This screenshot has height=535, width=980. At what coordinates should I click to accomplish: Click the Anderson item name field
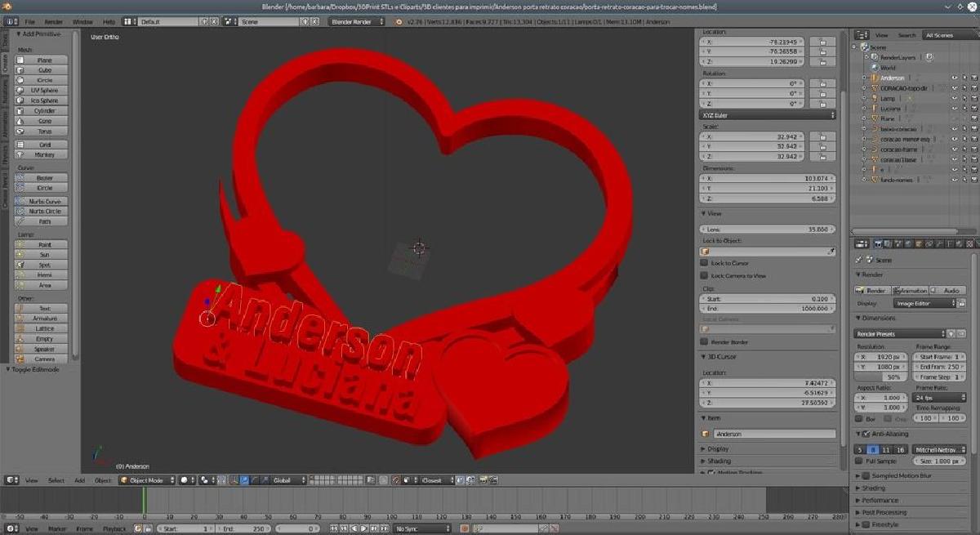774,434
